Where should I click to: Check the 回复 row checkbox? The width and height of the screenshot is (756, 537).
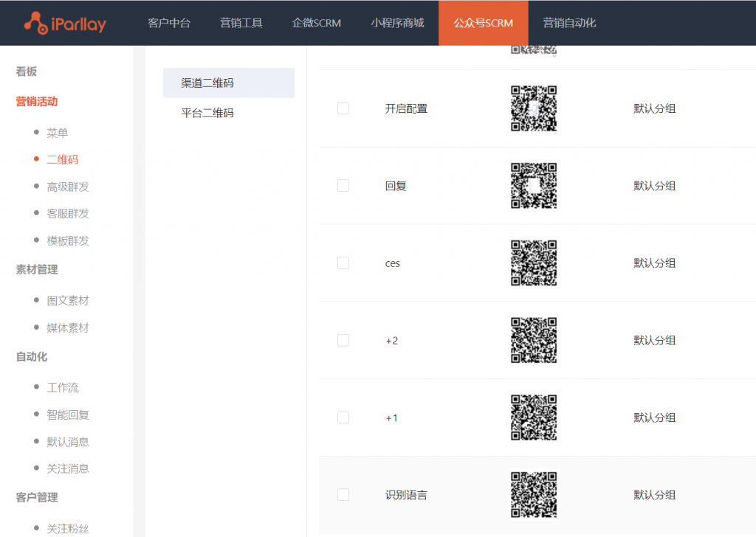point(343,186)
